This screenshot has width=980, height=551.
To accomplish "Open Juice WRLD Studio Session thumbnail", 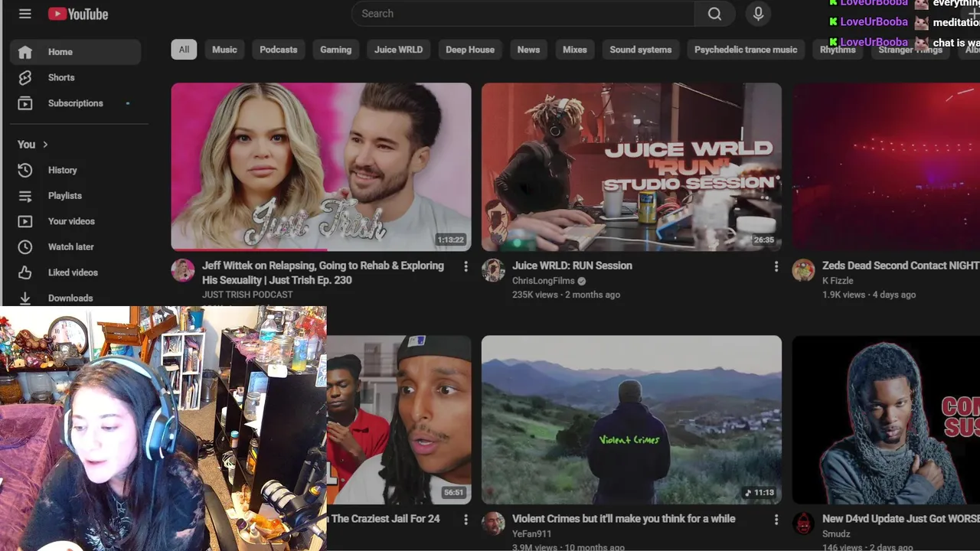I will pyautogui.click(x=632, y=167).
